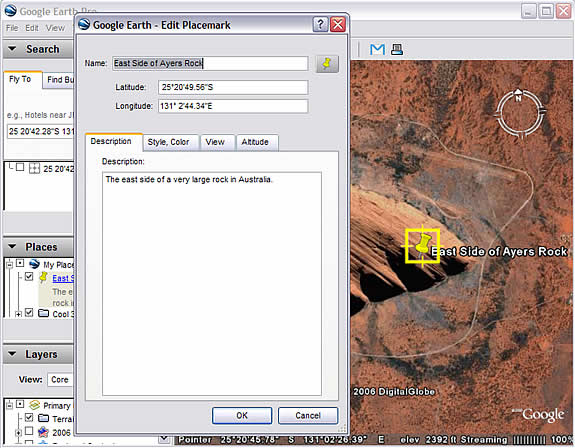Enable the 2006 layer checkbox
The height and width of the screenshot is (448, 575).
coord(29,431)
